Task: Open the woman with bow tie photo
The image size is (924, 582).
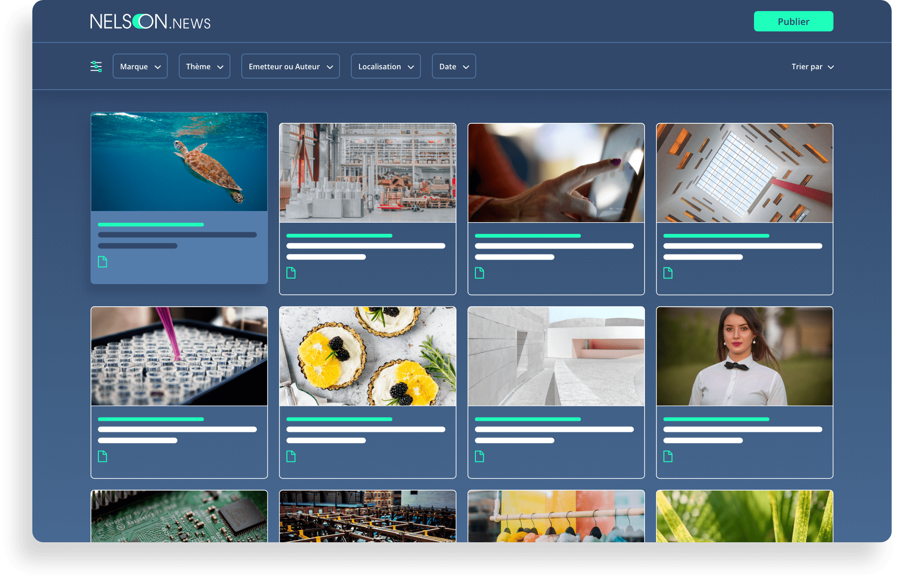Action: [x=745, y=356]
